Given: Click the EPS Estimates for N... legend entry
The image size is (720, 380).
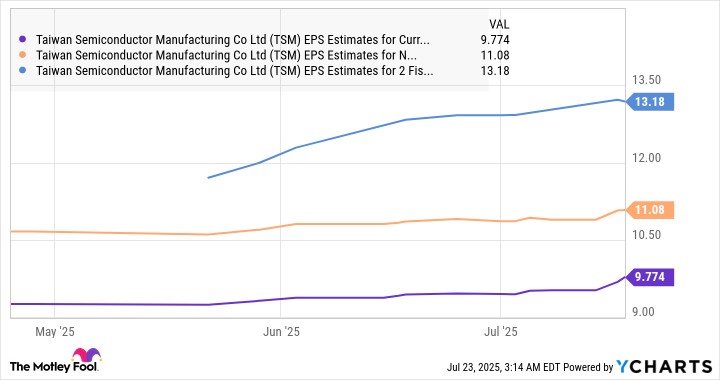Looking at the screenshot, I should (226, 55).
